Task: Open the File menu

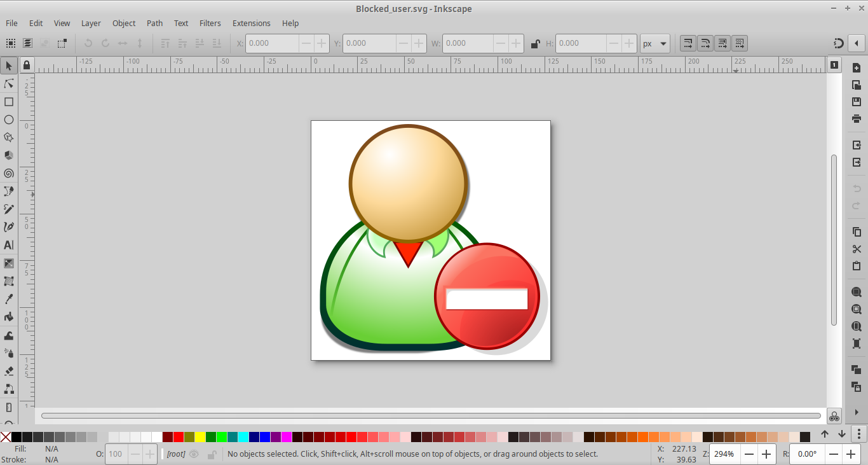Action: point(11,23)
